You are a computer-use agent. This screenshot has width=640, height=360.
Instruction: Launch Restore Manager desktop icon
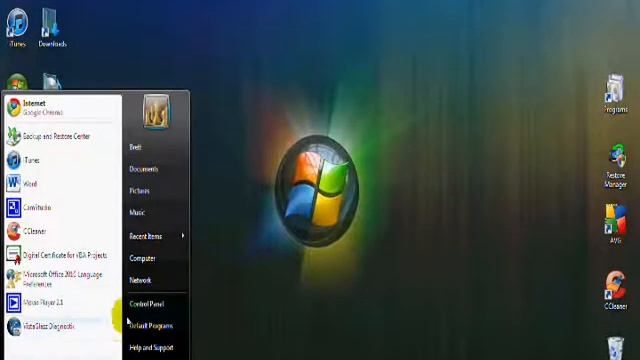pos(616,155)
